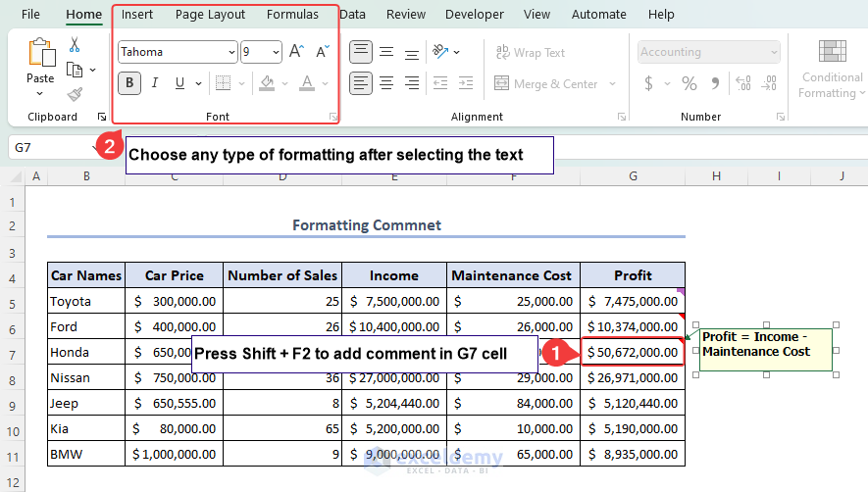Toggle Wrap Text
868x492 pixels.
531,53
